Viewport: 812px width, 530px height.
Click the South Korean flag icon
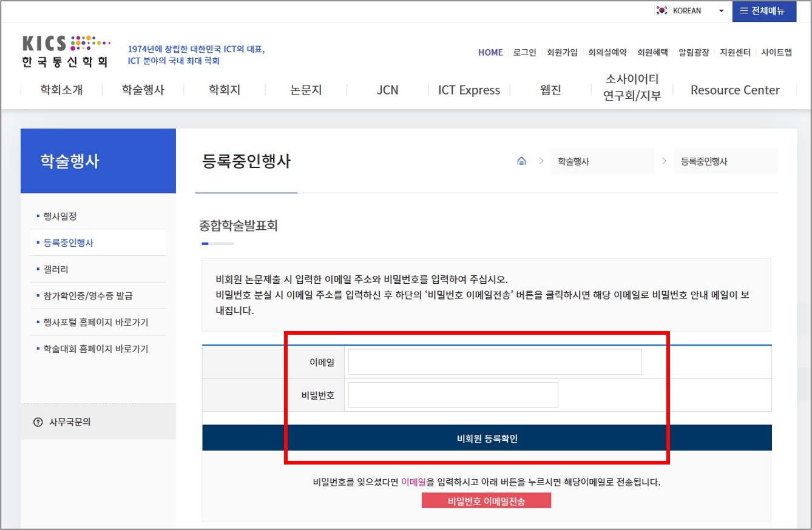[661, 11]
